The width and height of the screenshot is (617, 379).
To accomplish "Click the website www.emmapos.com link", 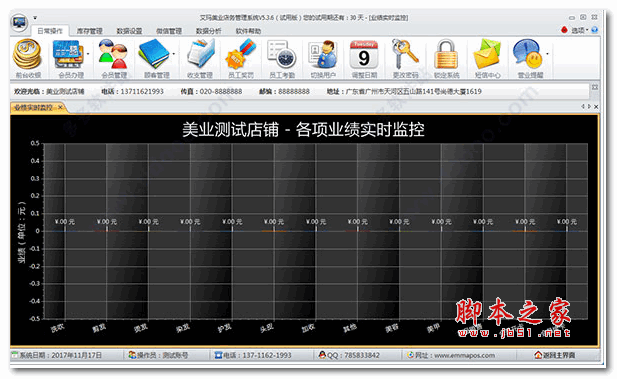I will 464,355.
